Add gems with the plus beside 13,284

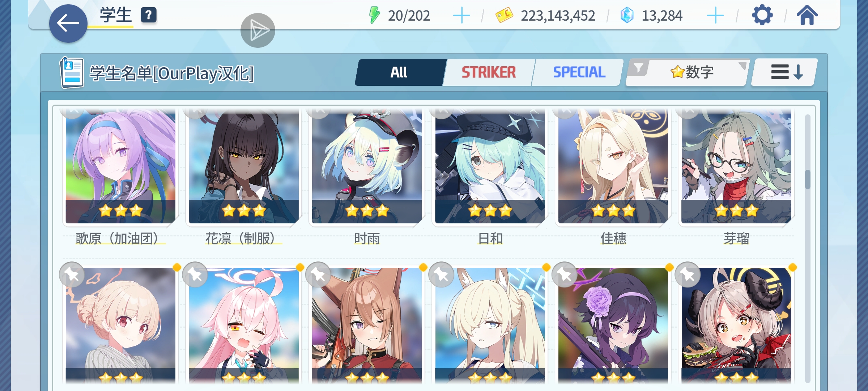(x=715, y=16)
